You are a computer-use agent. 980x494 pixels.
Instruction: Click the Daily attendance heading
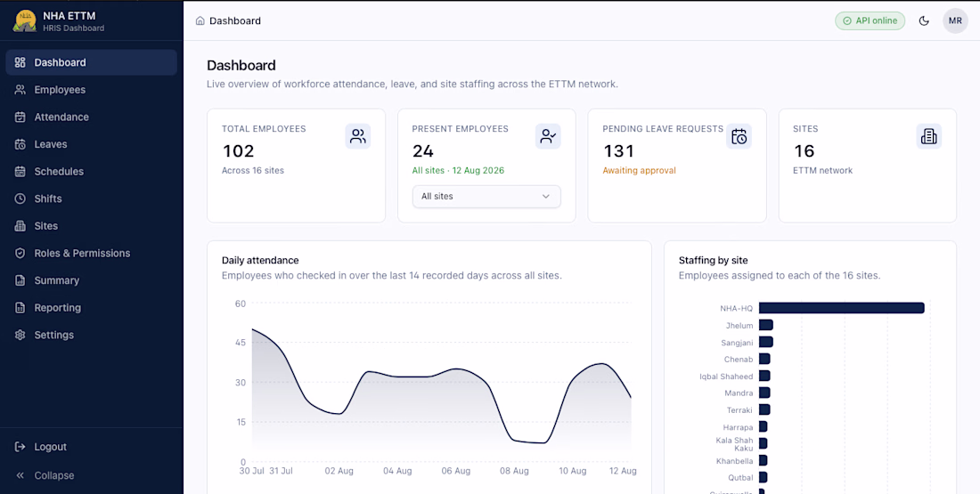pyautogui.click(x=260, y=261)
